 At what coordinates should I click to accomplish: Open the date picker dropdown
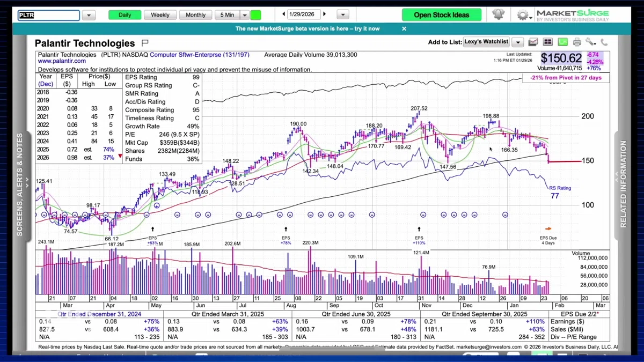[343, 15]
